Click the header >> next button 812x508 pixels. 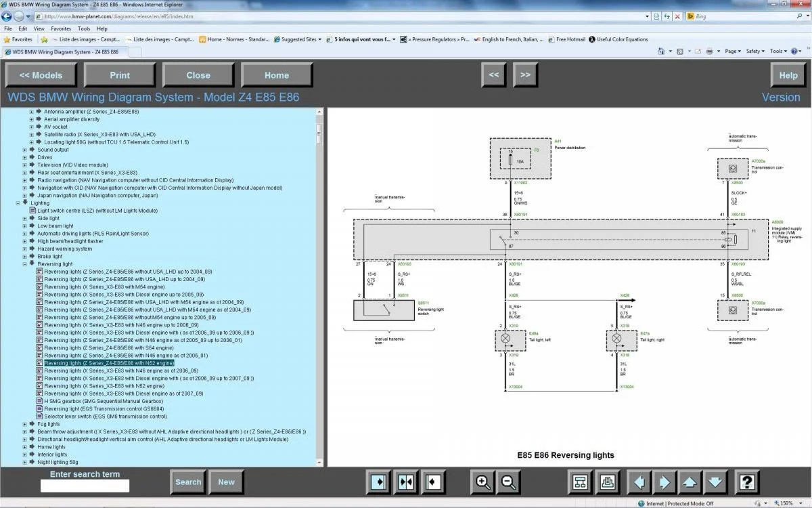(526, 75)
